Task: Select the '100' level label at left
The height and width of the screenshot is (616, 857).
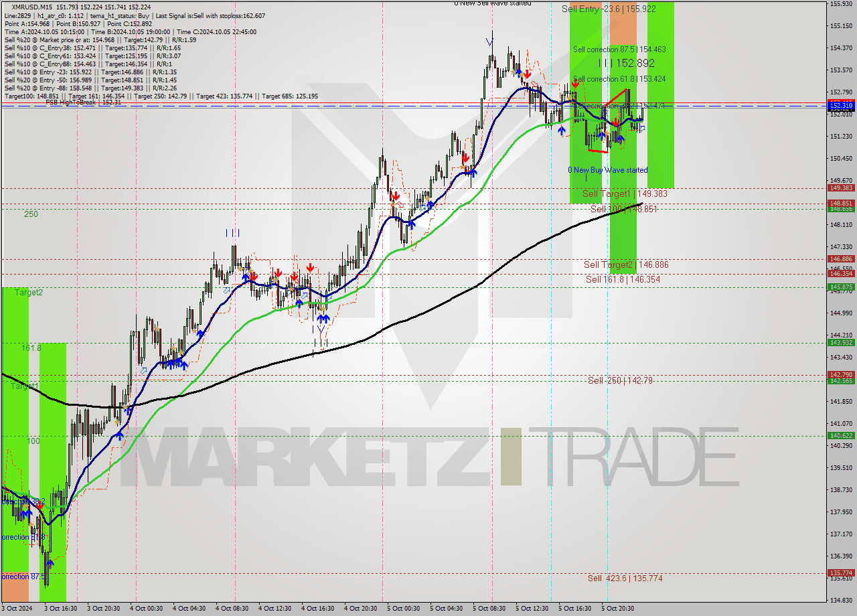Action: tap(33, 441)
